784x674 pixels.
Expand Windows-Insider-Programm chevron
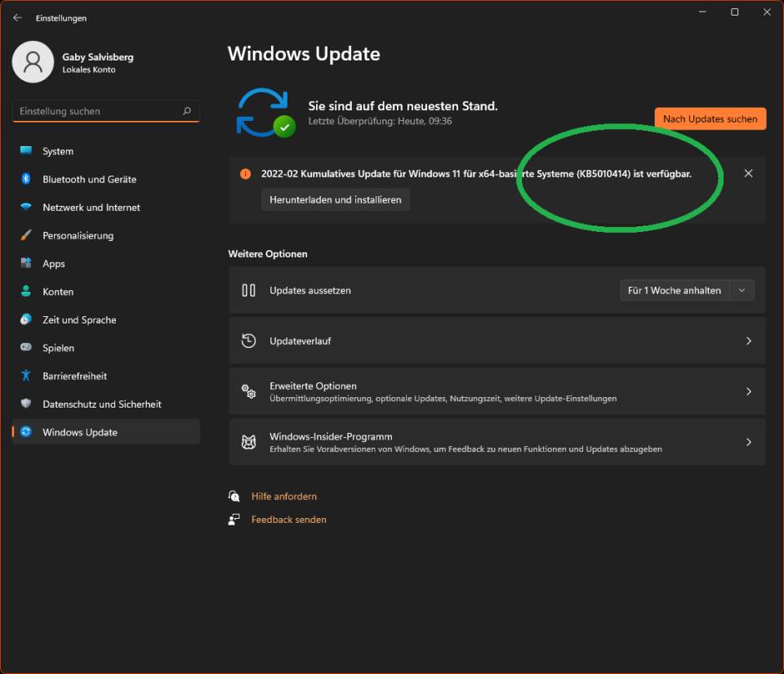(x=749, y=442)
